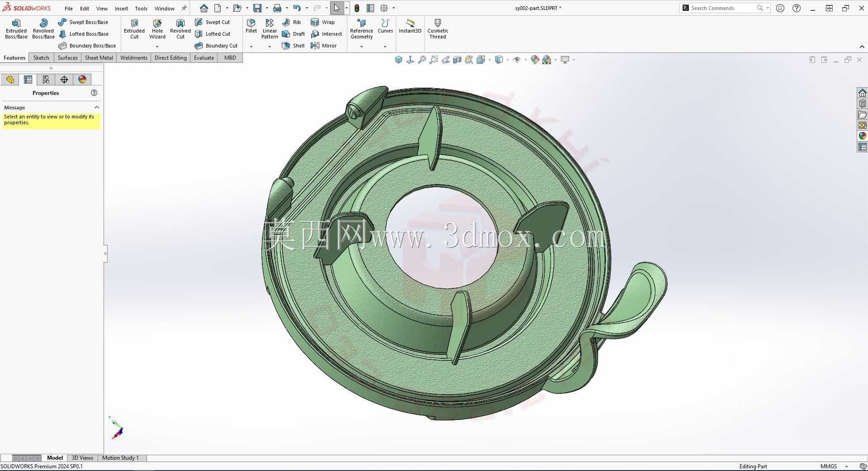Activate the Revolved Cut tool
The image size is (868, 471).
(180, 29)
